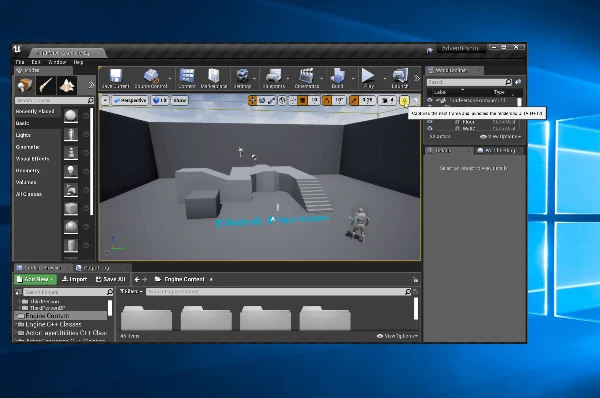
Task: Click the Save Current toolbar icon
Action: [x=116, y=78]
